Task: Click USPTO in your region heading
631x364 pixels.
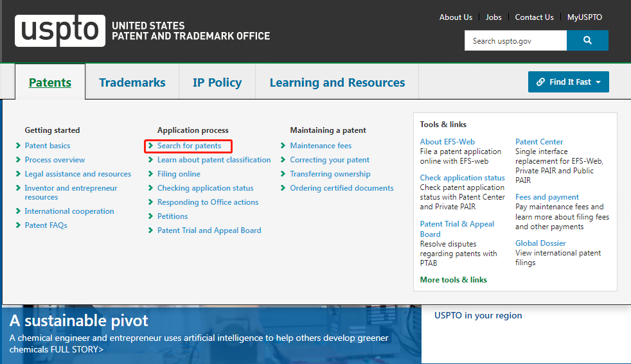Action: coord(478,315)
